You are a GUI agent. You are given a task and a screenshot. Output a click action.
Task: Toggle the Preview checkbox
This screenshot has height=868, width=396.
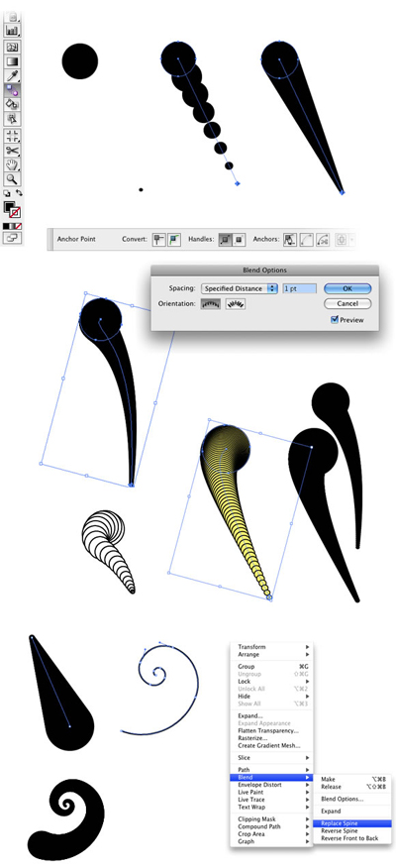(x=334, y=319)
